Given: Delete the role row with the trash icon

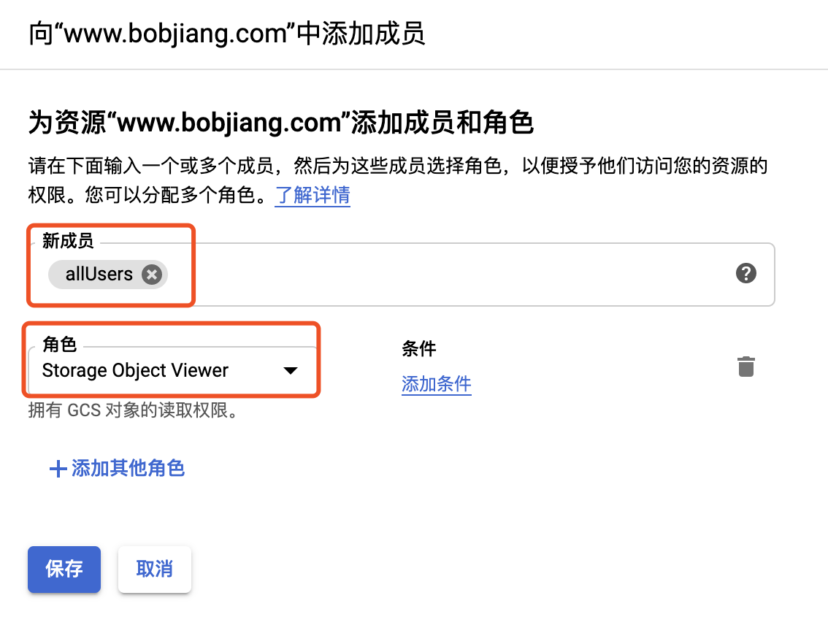Looking at the screenshot, I should (x=745, y=367).
